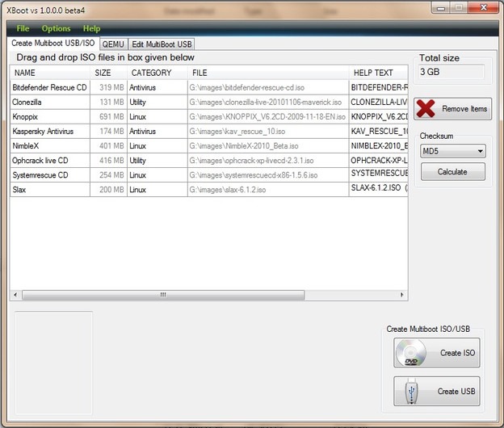Click the Antivirus category cell for Kaspersky
Viewport: 504px width, 428px height.
(157, 131)
